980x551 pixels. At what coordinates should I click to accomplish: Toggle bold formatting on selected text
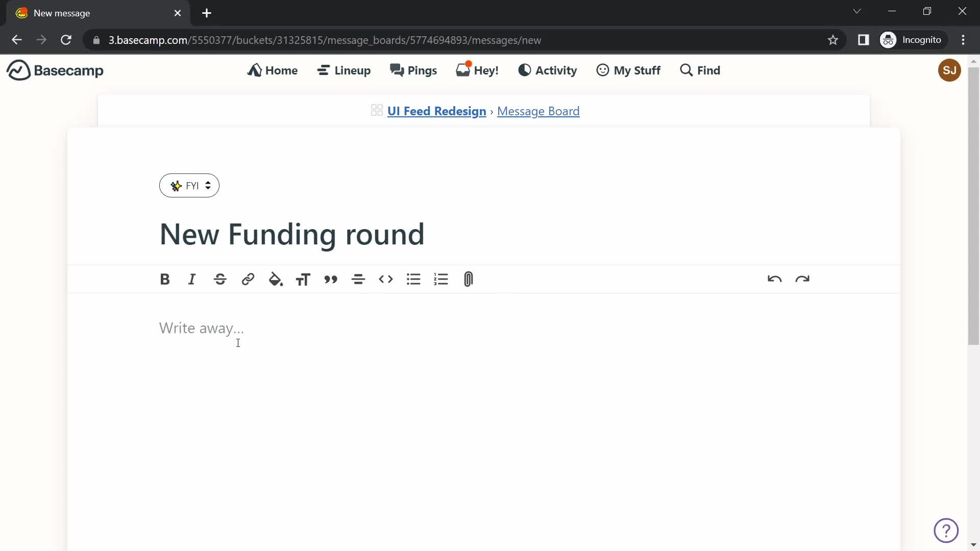(164, 279)
